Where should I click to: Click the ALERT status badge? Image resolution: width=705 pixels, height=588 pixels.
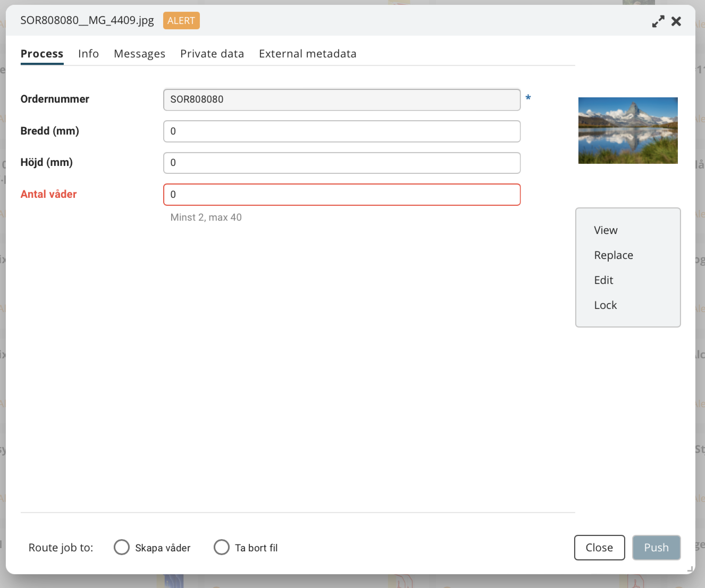pos(181,21)
